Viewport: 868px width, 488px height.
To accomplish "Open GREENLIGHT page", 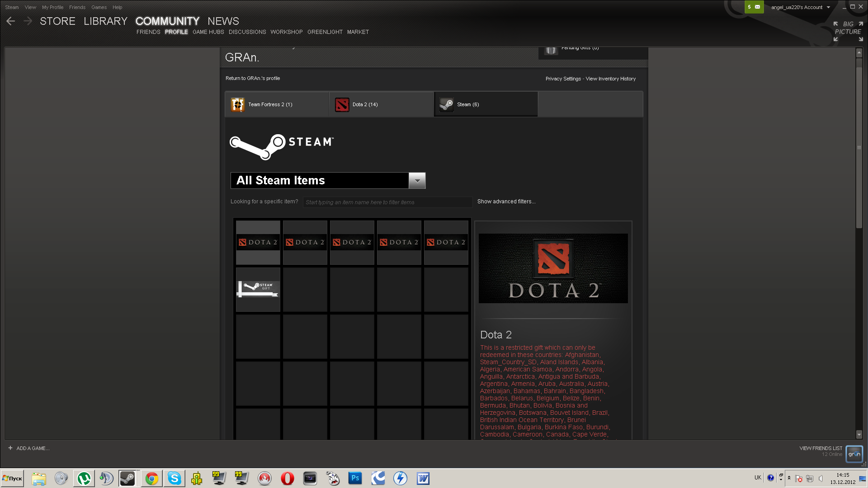I will (x=325, y=32).
